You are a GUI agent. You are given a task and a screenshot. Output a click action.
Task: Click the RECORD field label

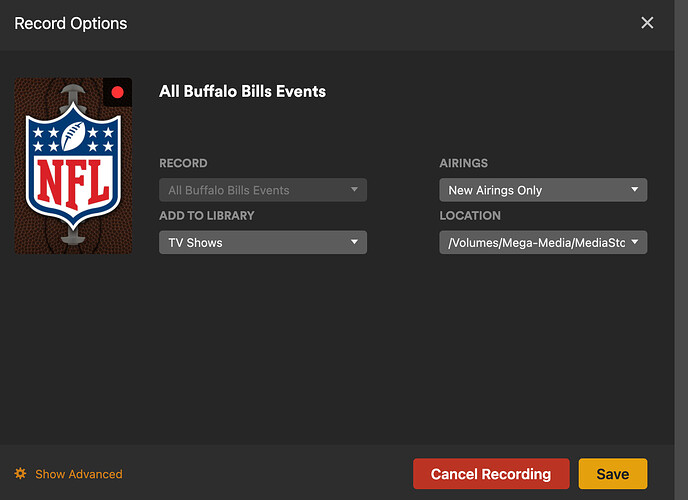[x=183, y=163]
